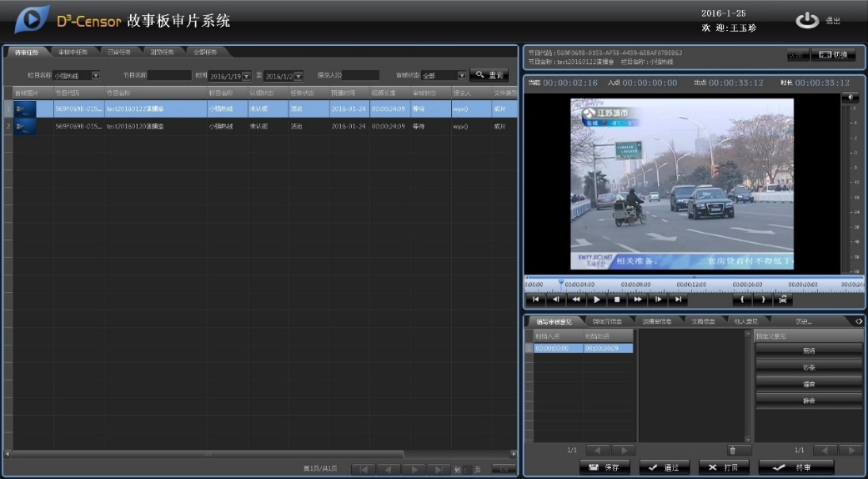868x479 pixels.
Task: Click the fast-forward button
Action: point(638,299)
